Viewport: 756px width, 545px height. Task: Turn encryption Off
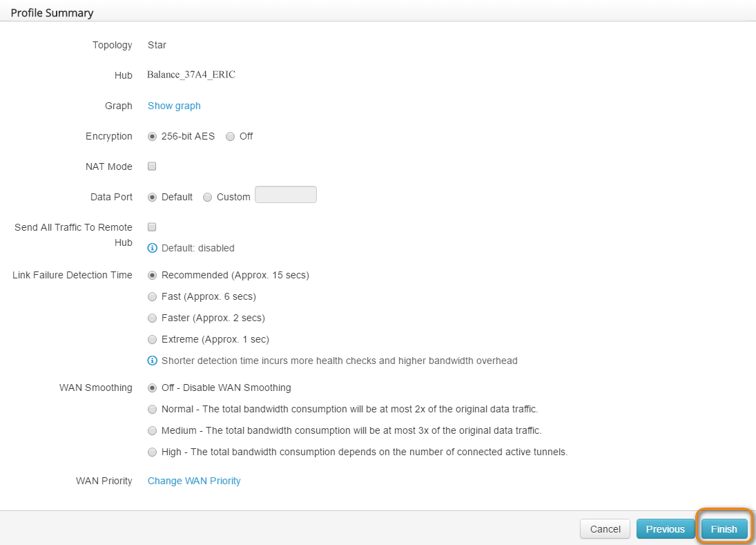click(231, 137)
